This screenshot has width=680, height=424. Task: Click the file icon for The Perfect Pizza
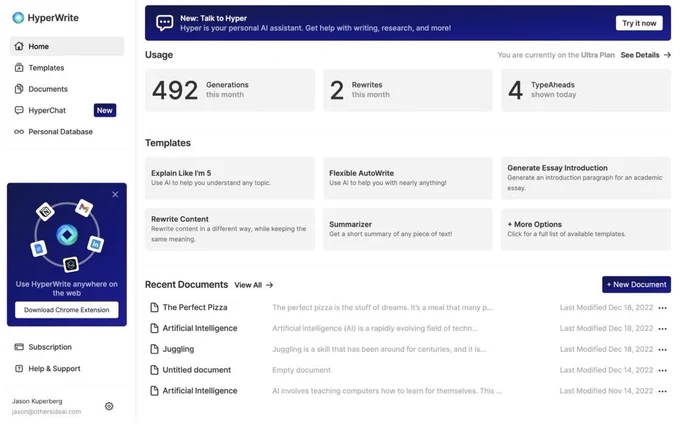(154, 307)
